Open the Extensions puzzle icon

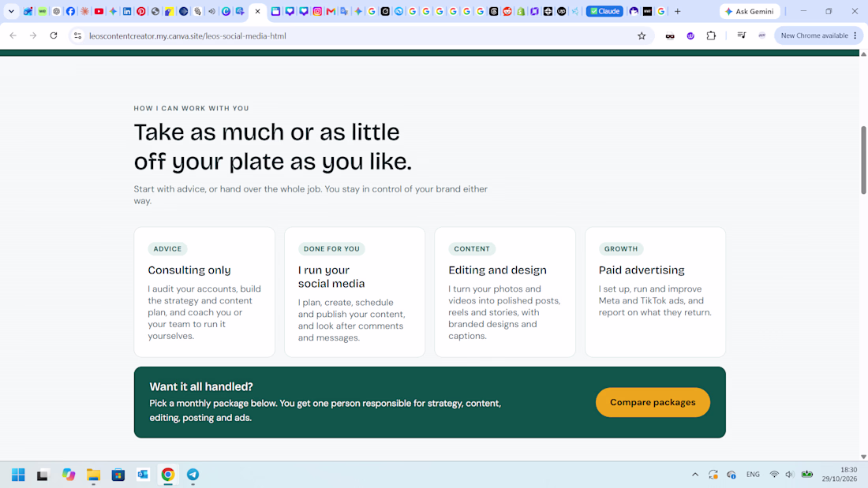(x=711, y=36)
